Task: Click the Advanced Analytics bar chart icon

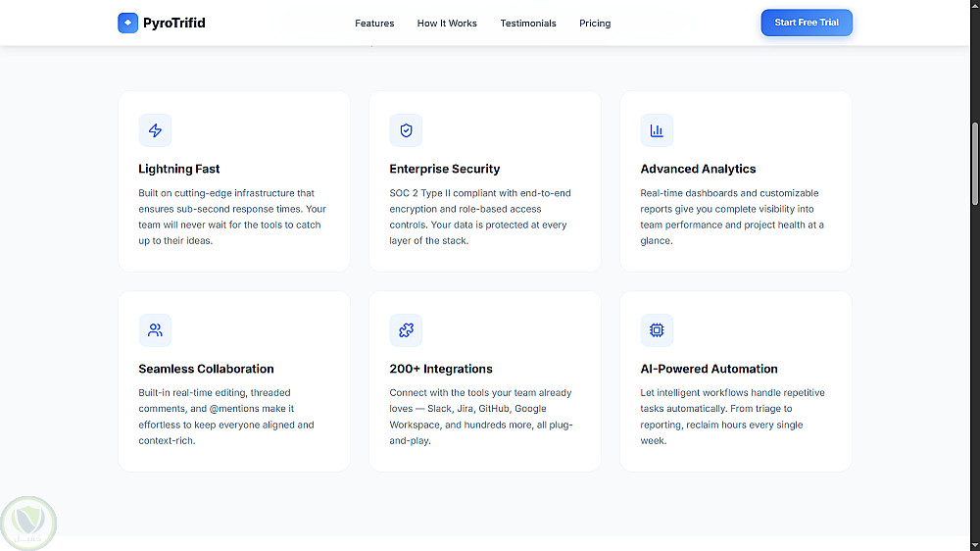Action: [657, 130]
